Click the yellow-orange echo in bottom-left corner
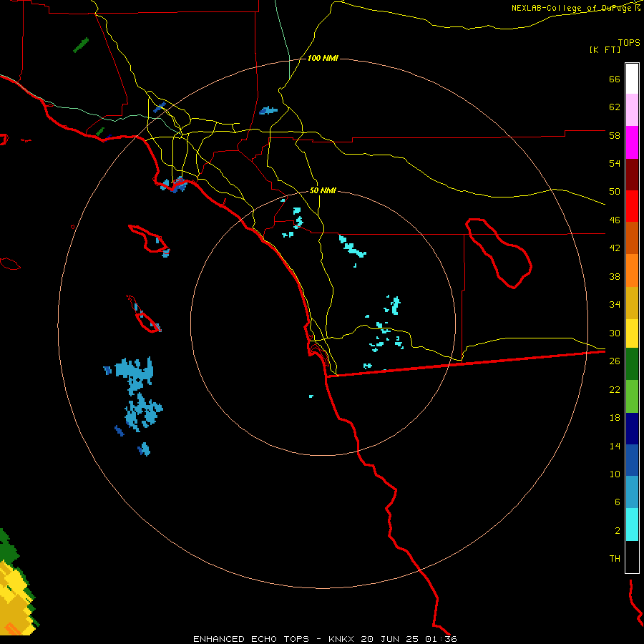This screenshot has height=644, width=644. point(16,597)
